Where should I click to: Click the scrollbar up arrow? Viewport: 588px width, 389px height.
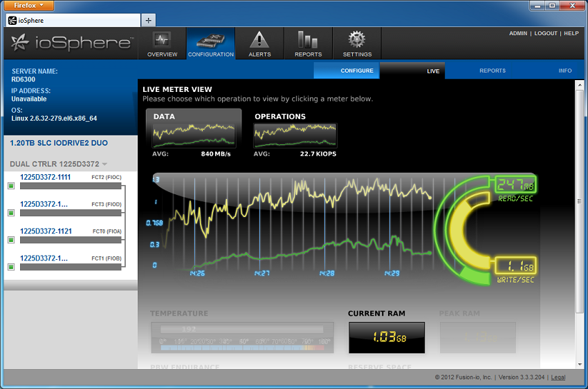pyautogui.click(x=580, y=85)
